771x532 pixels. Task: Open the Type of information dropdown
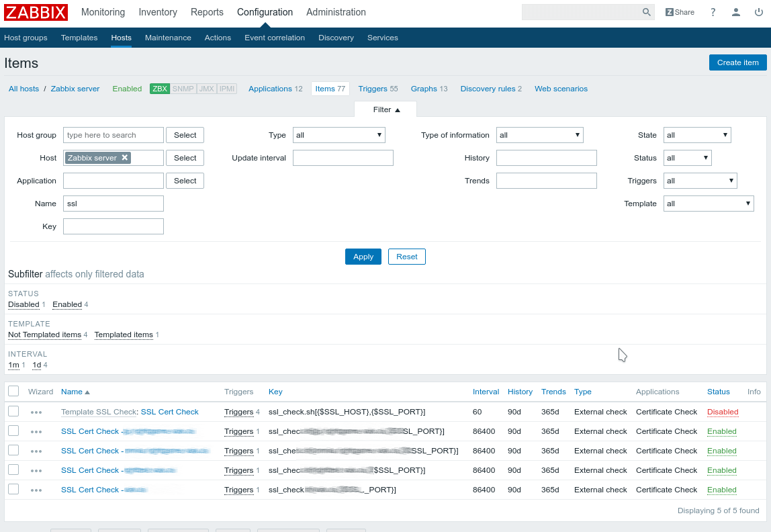point(539,134)
